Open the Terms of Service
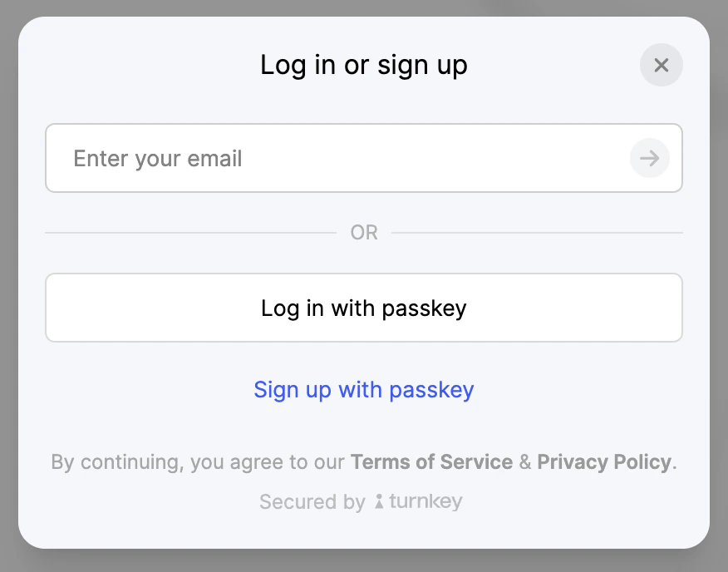 (x=430, y=461)
